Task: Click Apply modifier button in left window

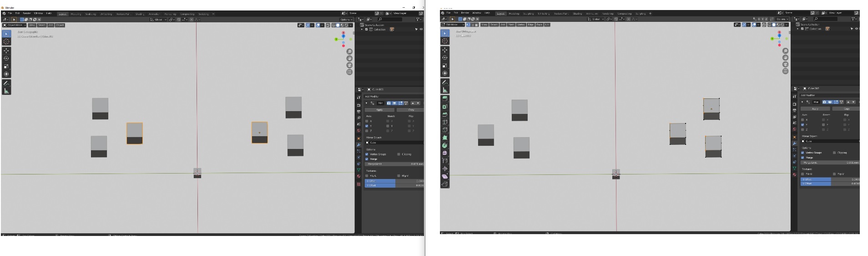Action: pyautogui.click(x=379, y=110)
